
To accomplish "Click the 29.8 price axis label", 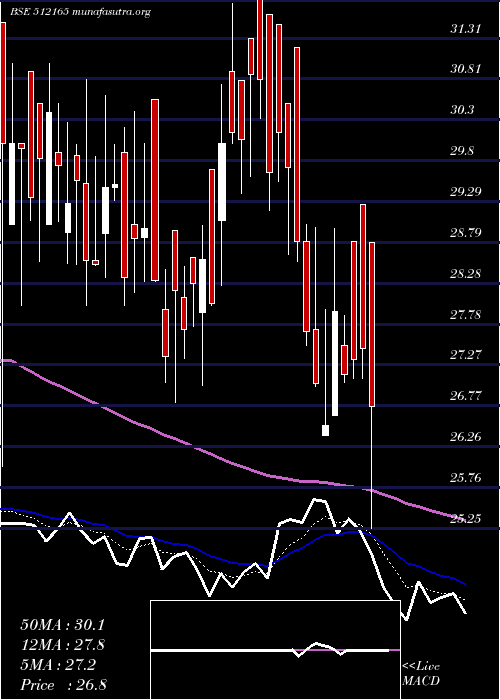I will click(462, 151).
